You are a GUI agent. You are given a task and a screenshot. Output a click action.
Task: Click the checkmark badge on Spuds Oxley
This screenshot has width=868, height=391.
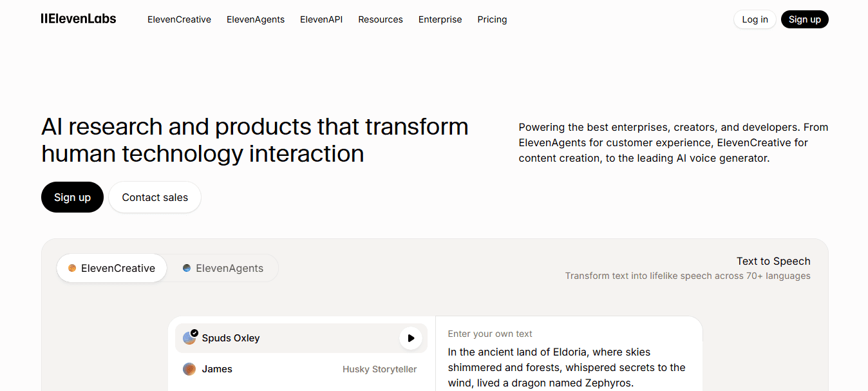(x=193, y=332)
